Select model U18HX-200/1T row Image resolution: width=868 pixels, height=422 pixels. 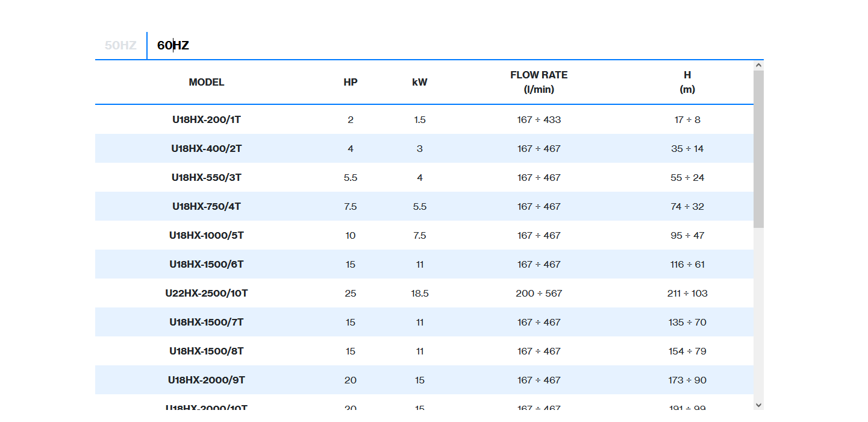pos(207,119)
